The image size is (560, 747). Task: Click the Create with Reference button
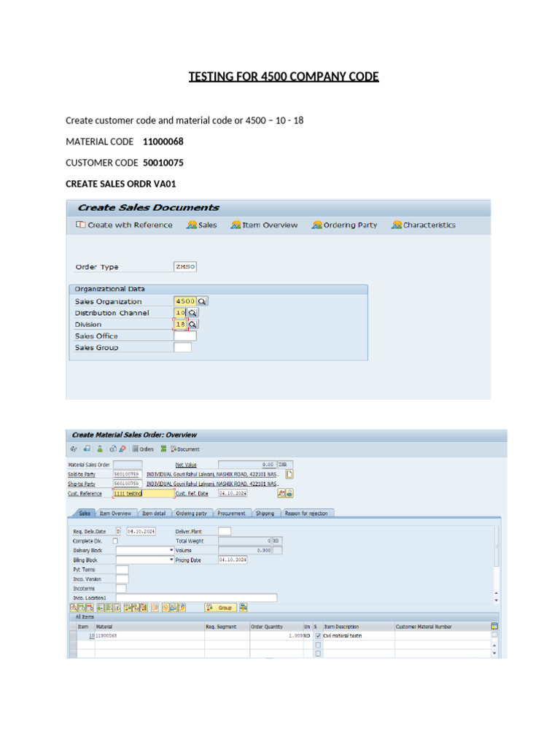click(124, 225)
